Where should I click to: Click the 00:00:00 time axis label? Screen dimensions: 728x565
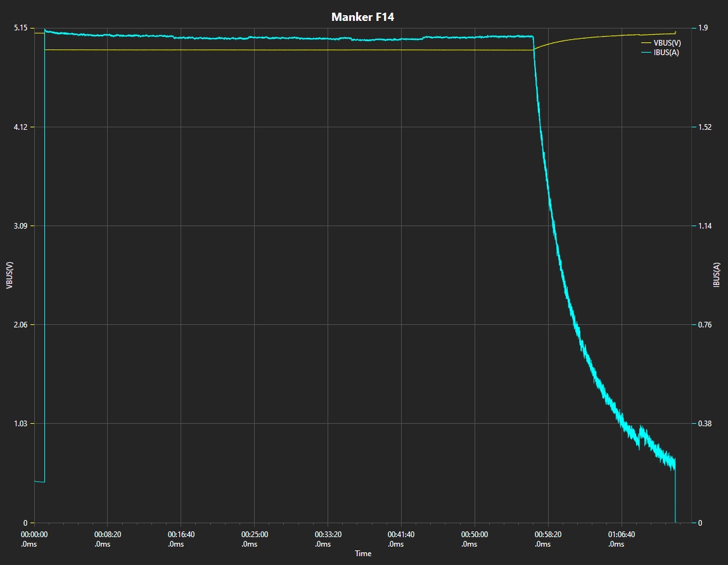(x=34, y=539)
